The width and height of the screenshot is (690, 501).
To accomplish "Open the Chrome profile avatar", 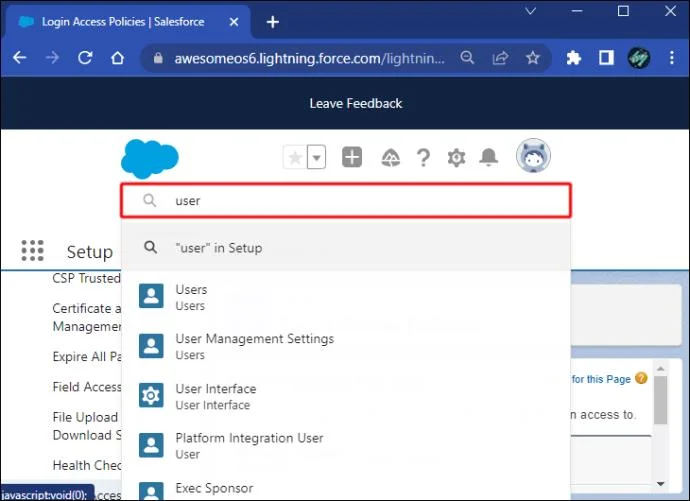I will (639, 58).
